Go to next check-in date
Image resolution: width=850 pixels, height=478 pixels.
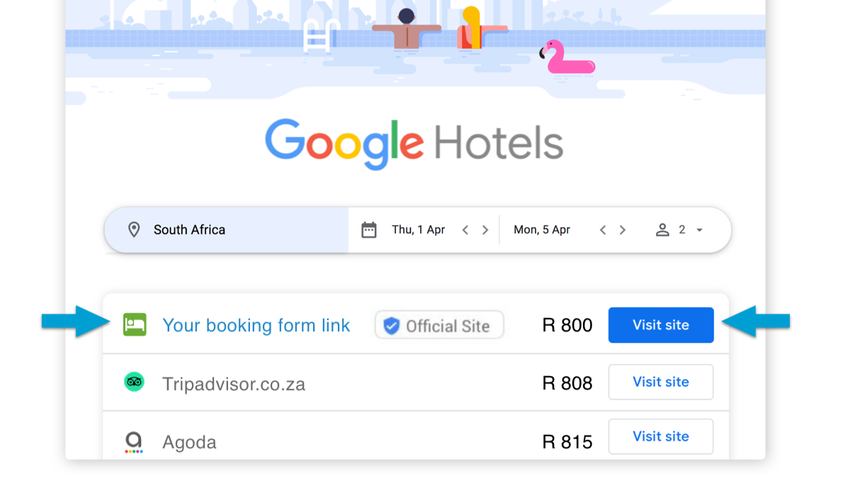[x=485, y=230]
